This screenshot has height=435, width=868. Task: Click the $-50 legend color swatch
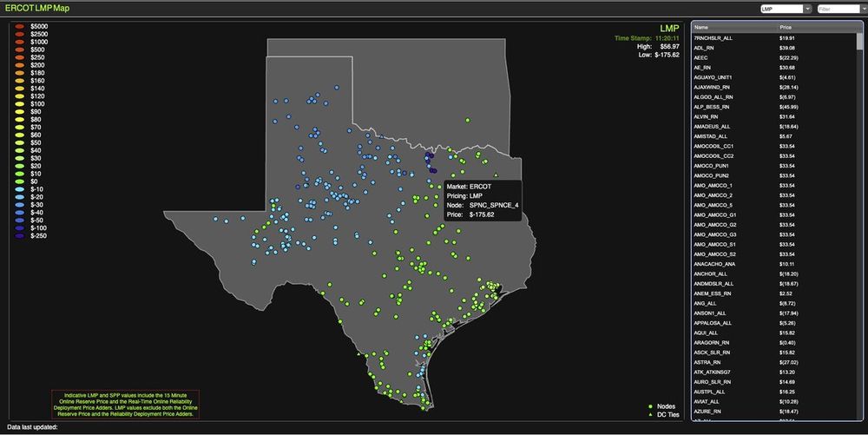[19, 221]
